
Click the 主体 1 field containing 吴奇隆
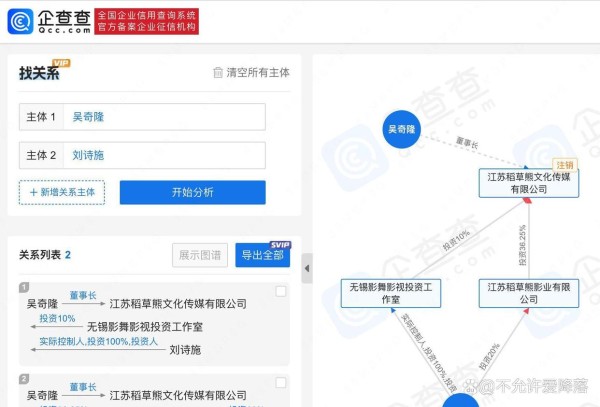pyautogui.click(x=142, y=117)
